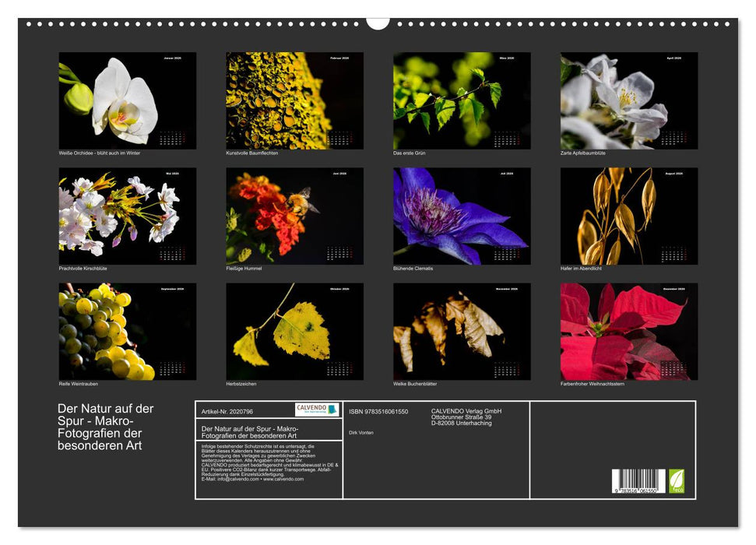This screenshot has height=545, width=756.
Task: Open the Juni 'Fleißige Hummel' bee photo
Action: (x=290, y=214)
